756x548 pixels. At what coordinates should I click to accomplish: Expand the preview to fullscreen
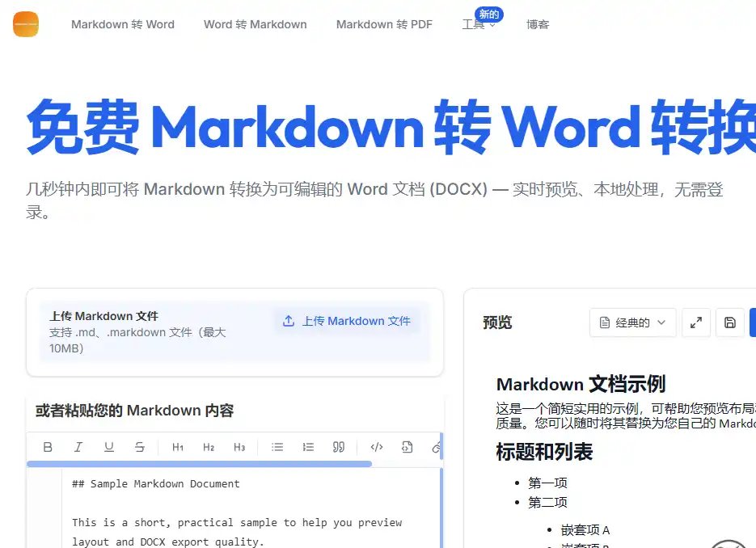point(696,322)
